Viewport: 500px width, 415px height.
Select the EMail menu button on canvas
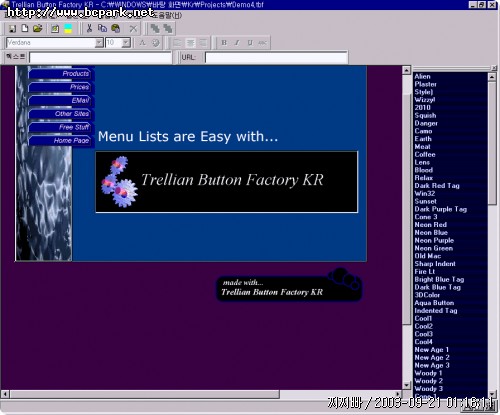click(61, 100)
